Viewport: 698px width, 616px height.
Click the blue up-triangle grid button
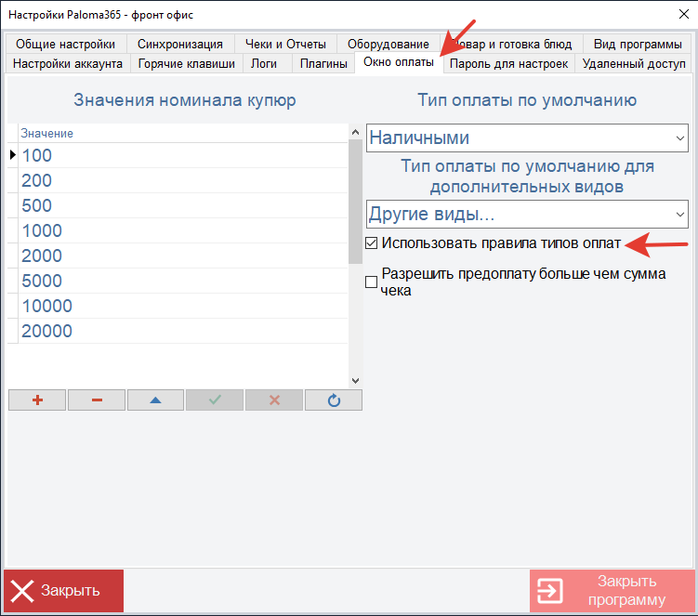(x=155, y=400)
